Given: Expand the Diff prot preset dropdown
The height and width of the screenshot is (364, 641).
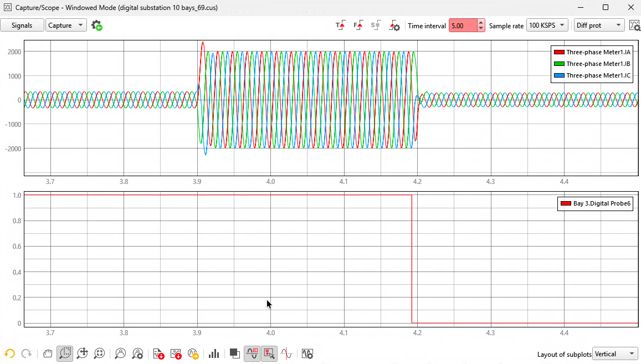Looking at the screenshot, I should 599,25.
